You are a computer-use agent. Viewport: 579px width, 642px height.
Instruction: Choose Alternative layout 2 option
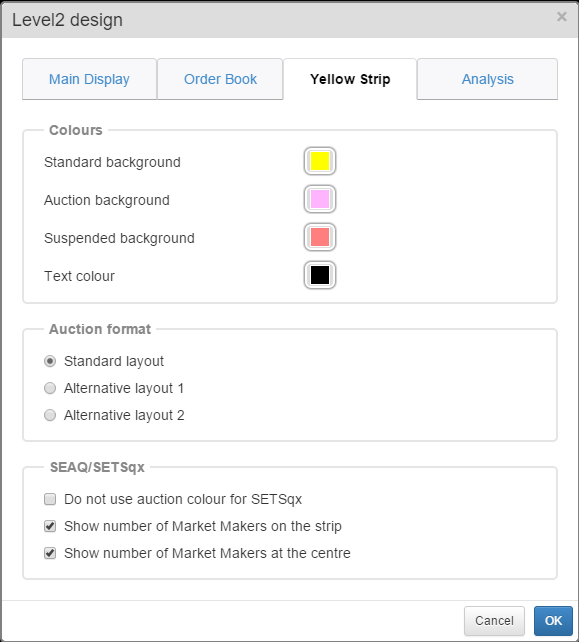[50, 415]
